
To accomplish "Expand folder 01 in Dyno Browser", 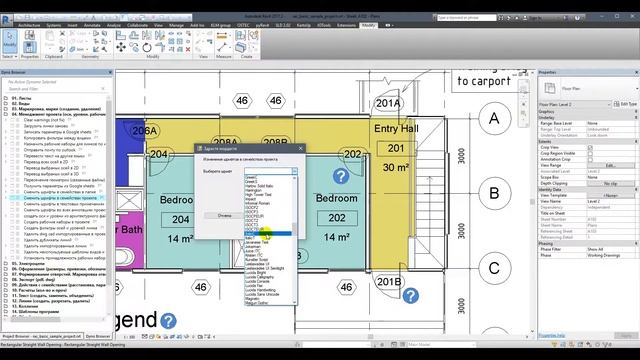I will (x=6, y=98).
